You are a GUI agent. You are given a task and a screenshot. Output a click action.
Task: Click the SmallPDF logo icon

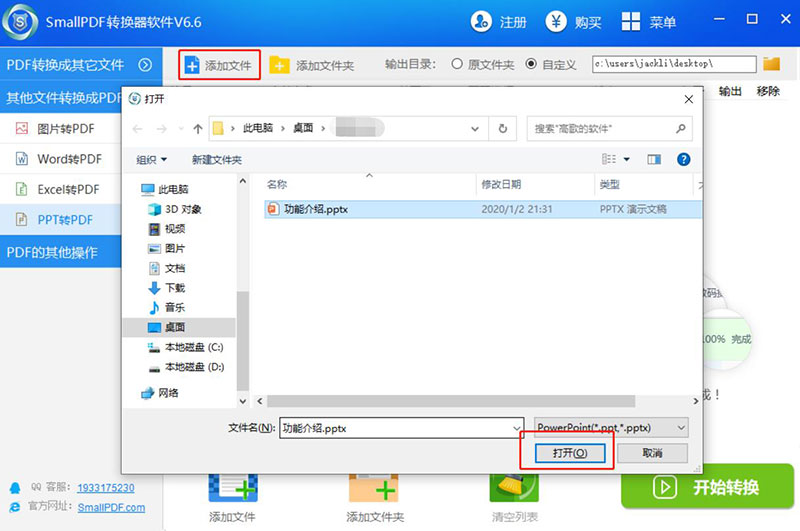[20, 22]
